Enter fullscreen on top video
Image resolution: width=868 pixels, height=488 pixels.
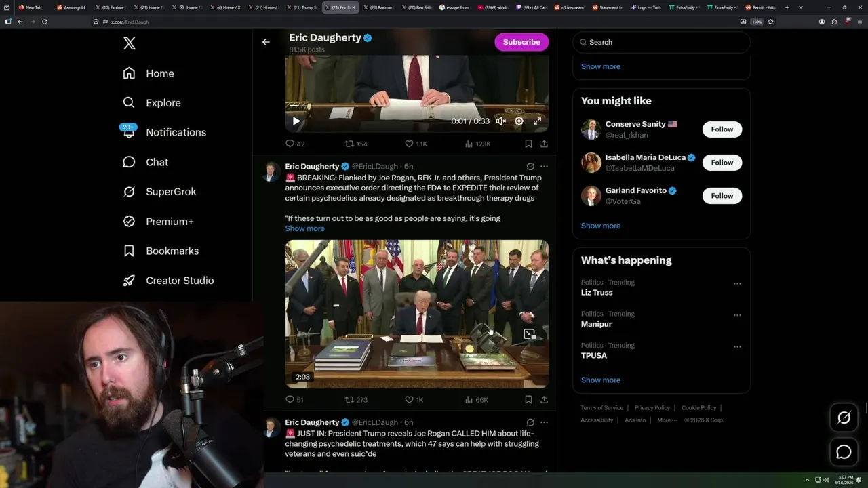click(x=537, y=121)
